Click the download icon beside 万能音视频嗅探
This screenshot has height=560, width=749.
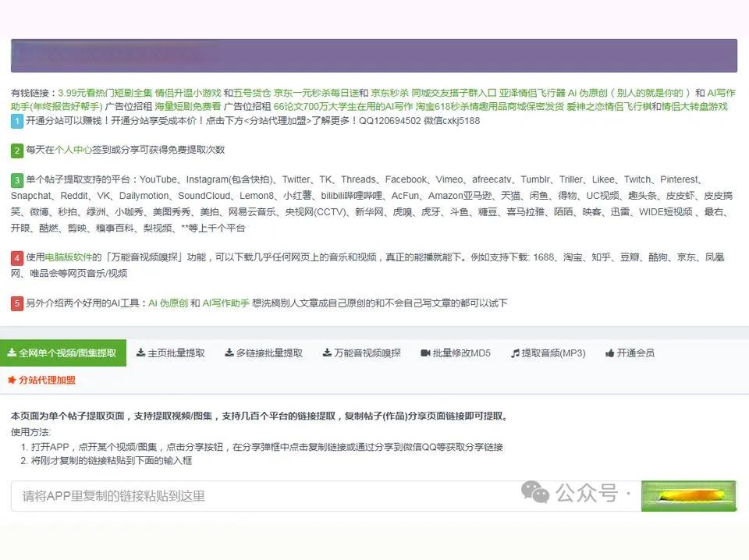coord(327,353)
